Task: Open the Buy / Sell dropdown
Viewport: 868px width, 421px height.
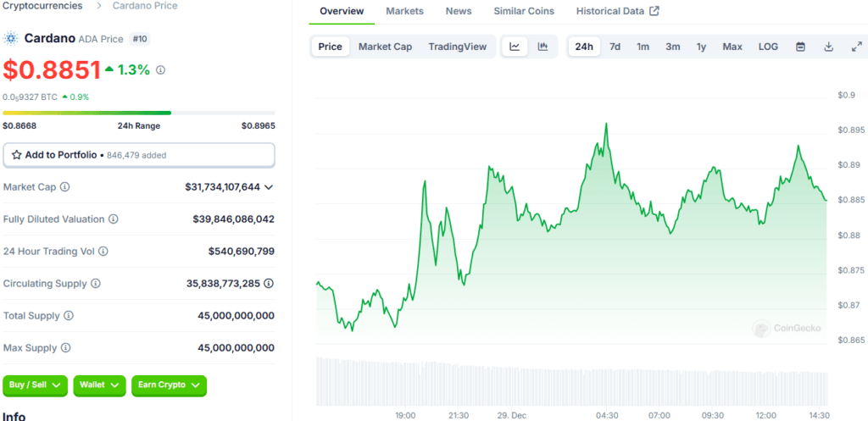Action: click(36, 385)
